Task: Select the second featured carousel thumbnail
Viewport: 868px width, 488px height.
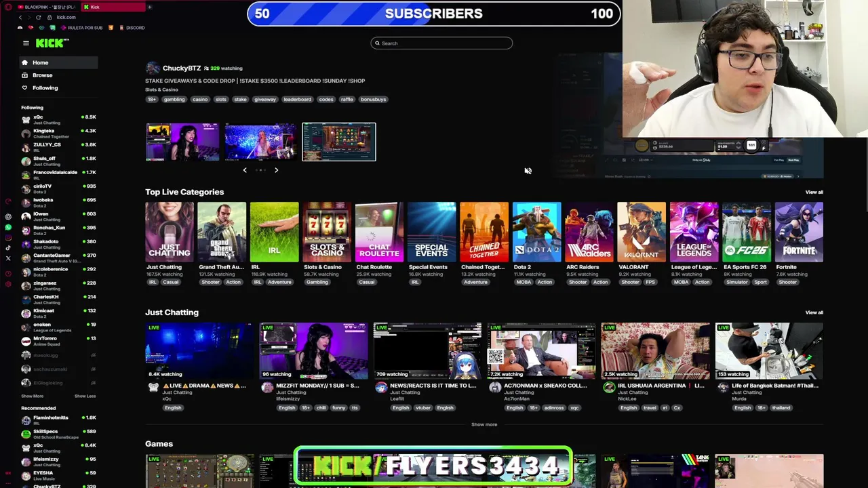Action: pos(260,142)
